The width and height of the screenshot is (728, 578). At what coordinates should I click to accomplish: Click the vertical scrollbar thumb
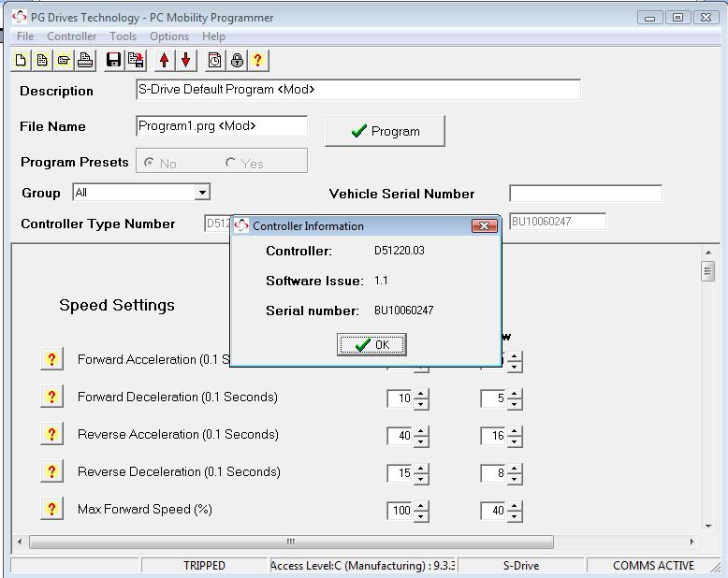(707, 271)
